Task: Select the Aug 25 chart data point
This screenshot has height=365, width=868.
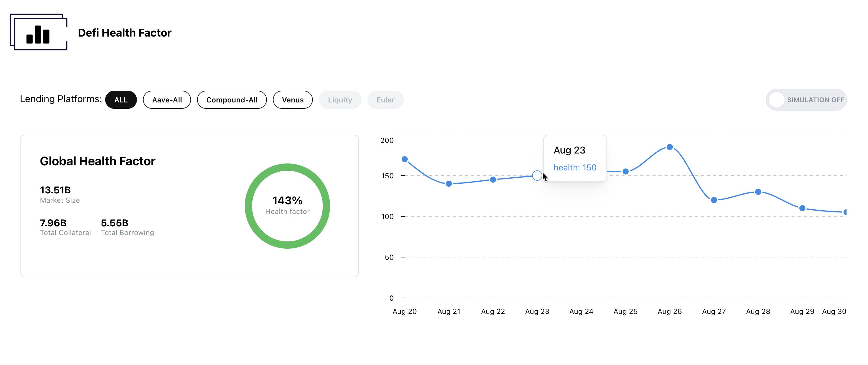Action: 625,172
